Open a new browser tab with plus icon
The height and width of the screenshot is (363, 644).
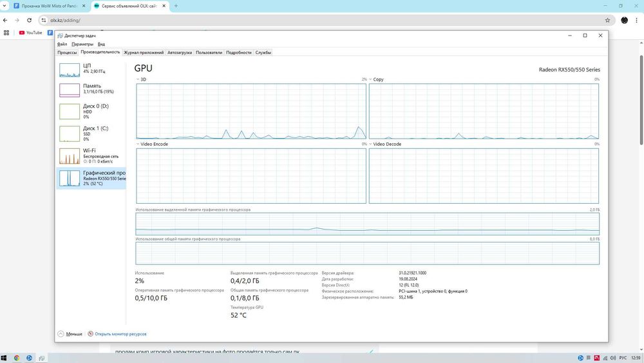(176, 6)
